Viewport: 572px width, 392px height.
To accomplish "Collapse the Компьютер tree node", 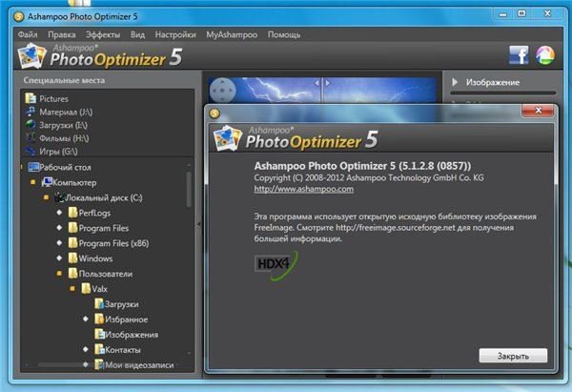I will tap(32, 182).
